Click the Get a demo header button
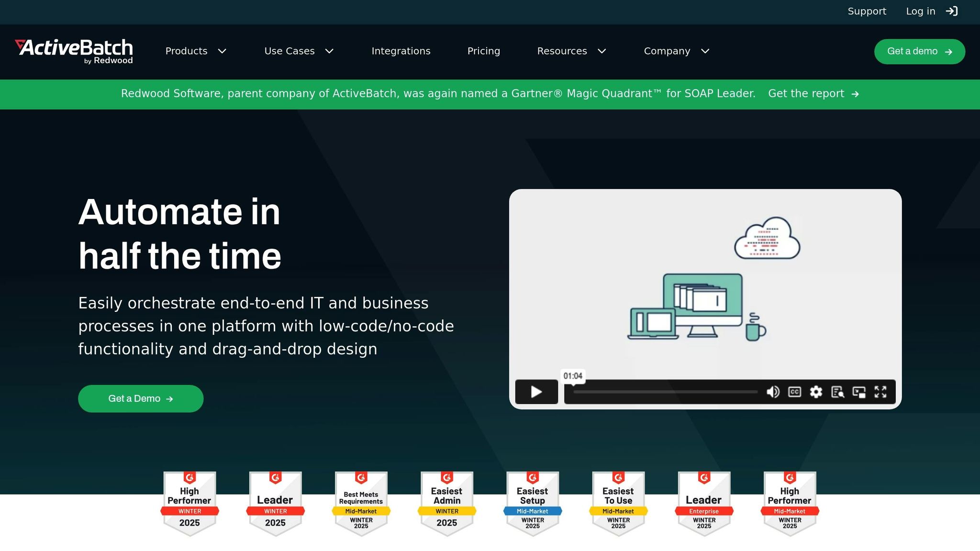 tap(919, 51)
